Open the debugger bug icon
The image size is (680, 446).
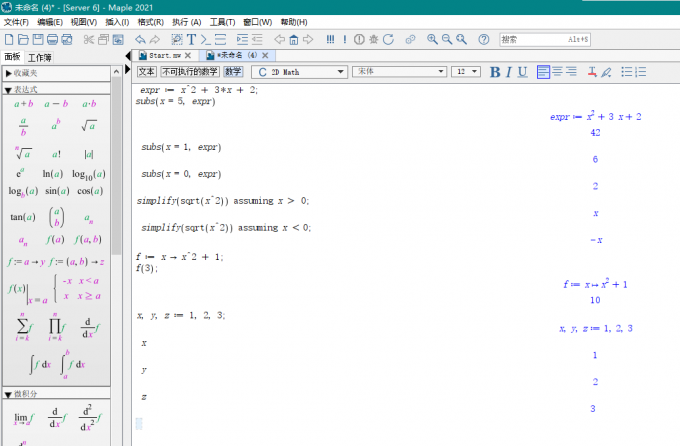[373, 39]
